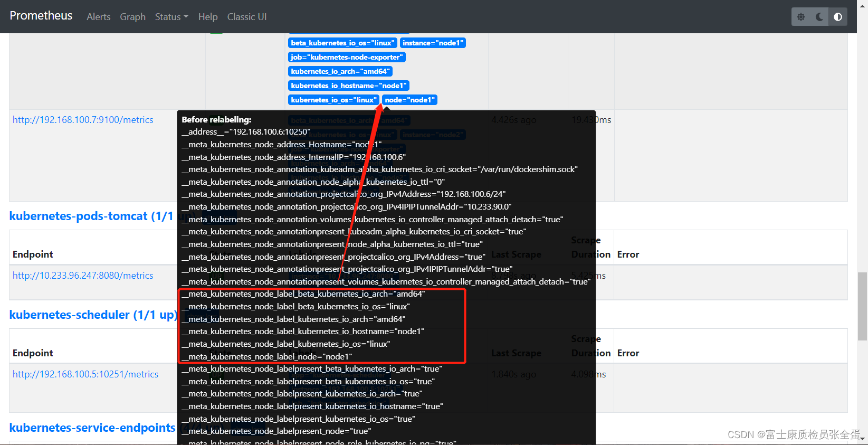Click Error column header in scheduler table
Screen dimensions: 868x445
628,353
